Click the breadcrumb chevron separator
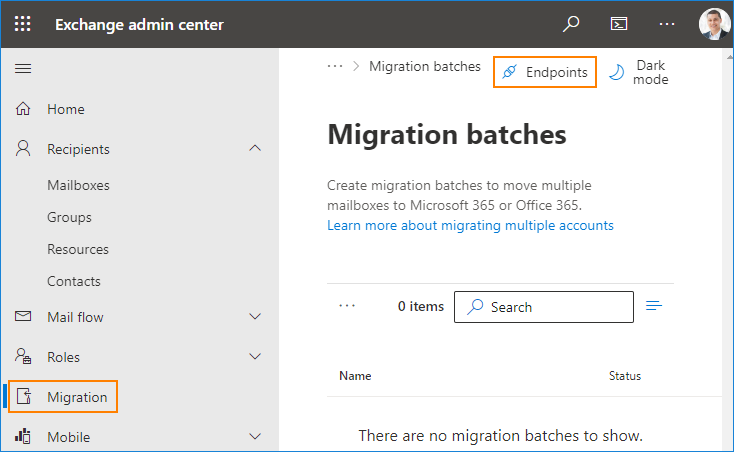Viewport: 734px width, 452px height. pos(356,66)
